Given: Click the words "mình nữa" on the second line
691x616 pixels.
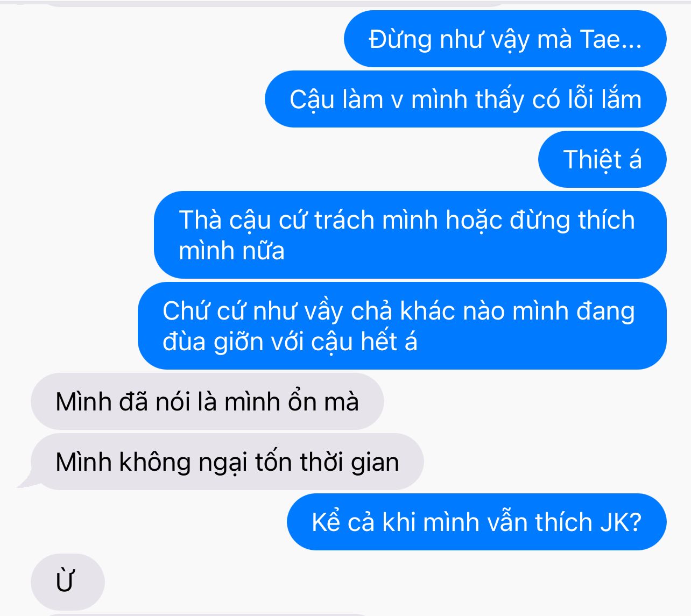Looking at the screenshot, I should click(231, 251).
